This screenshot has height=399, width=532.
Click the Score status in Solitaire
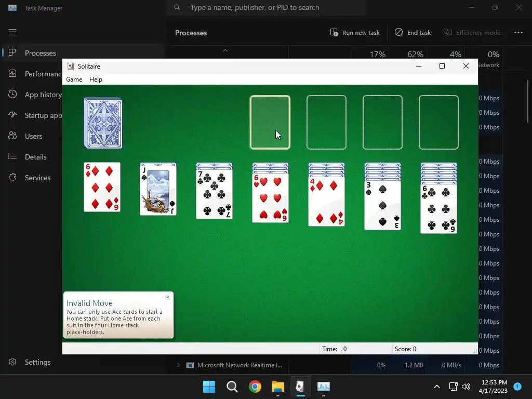(405, 349)
